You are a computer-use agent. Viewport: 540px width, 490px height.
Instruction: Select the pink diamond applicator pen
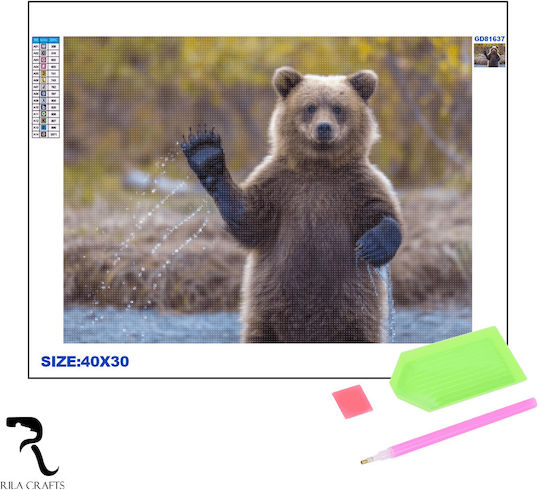[x=449, y=431]
